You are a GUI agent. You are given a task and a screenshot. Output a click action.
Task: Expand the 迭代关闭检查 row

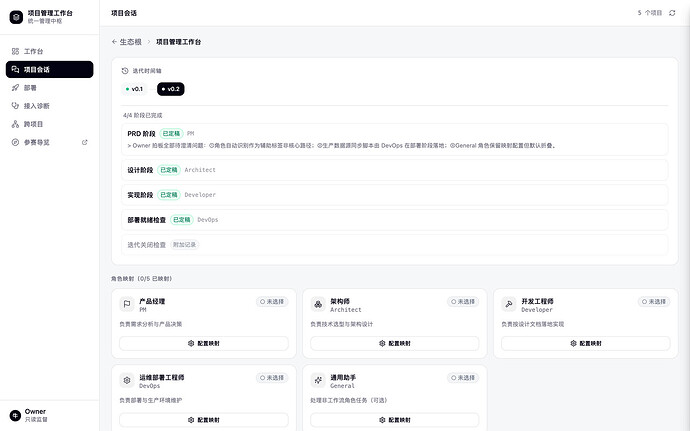pos(394,245)
